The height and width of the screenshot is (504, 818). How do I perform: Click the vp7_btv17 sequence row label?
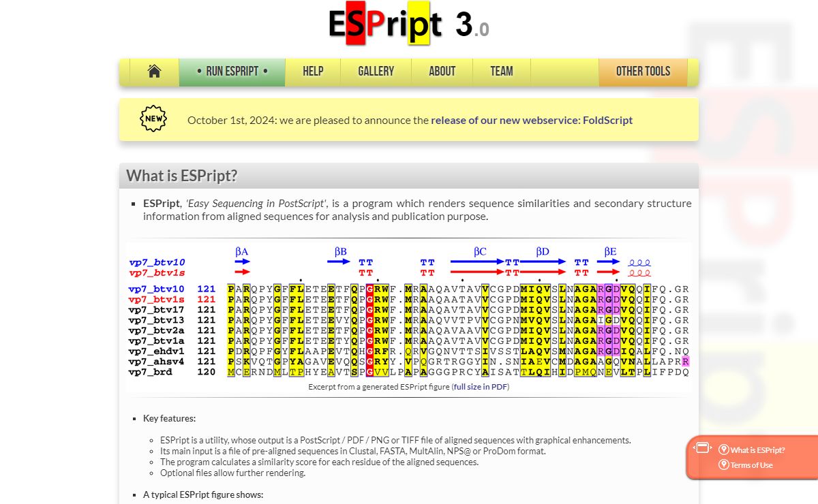tap(156, 310)
